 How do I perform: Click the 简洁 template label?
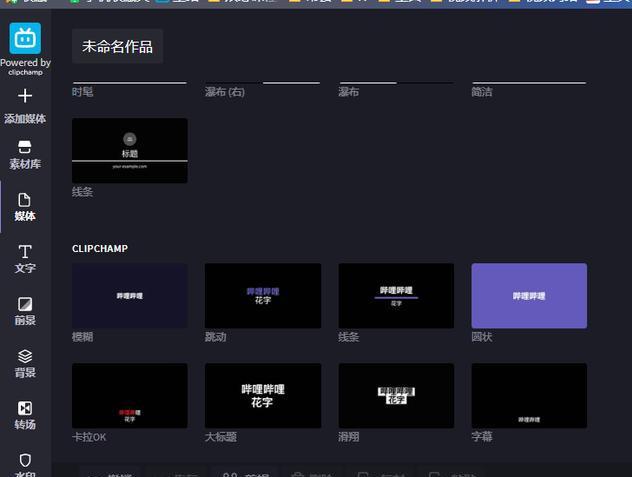coord(482,92)
